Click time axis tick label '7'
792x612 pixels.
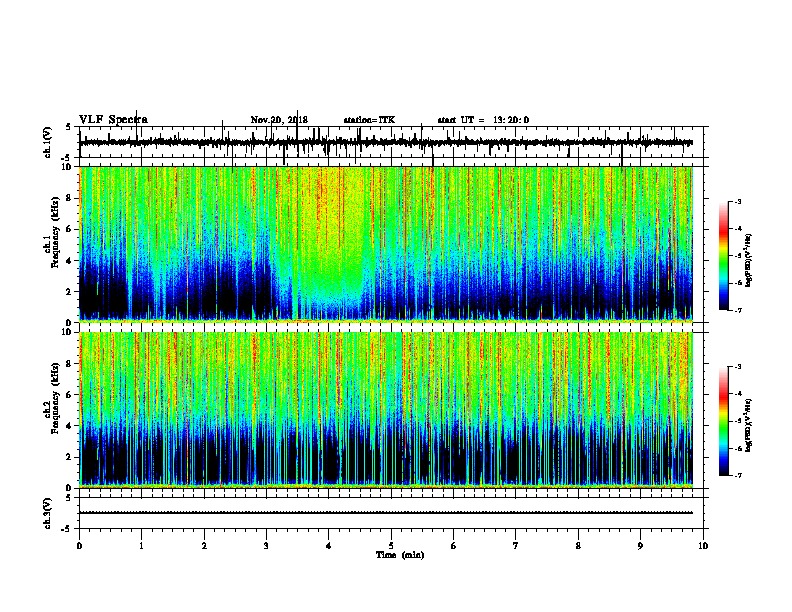pos(516,545)
